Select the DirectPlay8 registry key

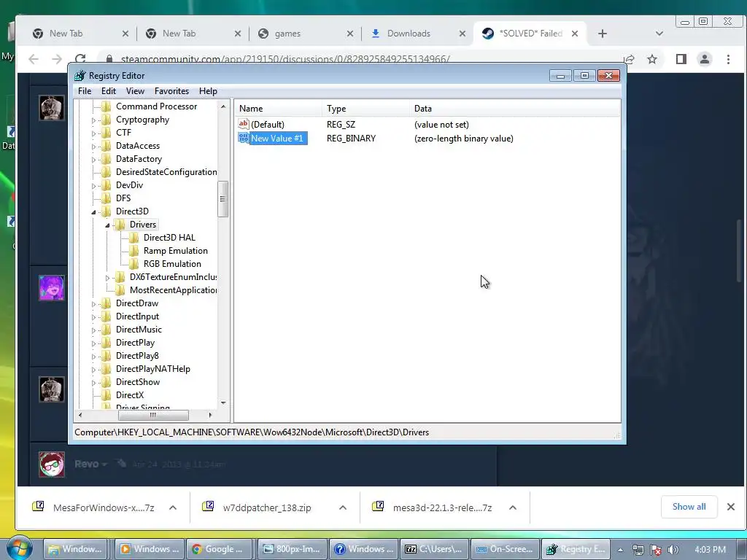[x=137, y=355]
